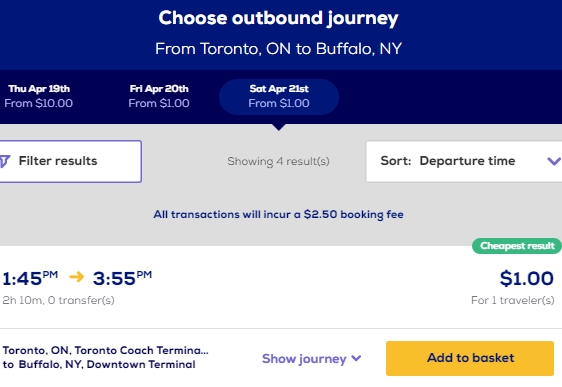Open the Sort Departure time dropdown

[x=464, y=161]
